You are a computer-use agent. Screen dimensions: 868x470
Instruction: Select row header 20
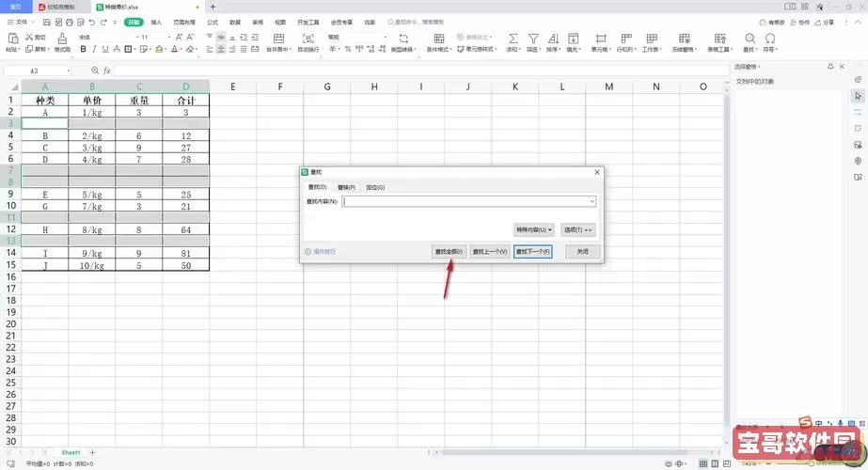(10, 324)
